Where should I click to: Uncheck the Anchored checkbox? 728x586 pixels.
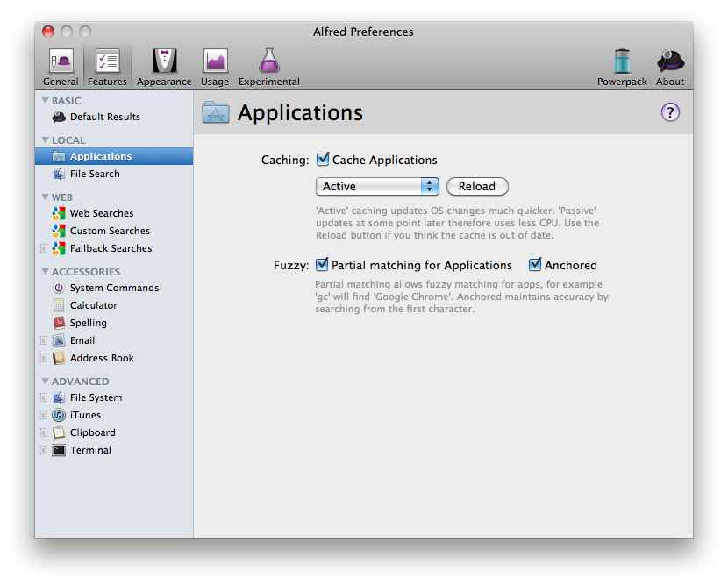tap(535, 265)
